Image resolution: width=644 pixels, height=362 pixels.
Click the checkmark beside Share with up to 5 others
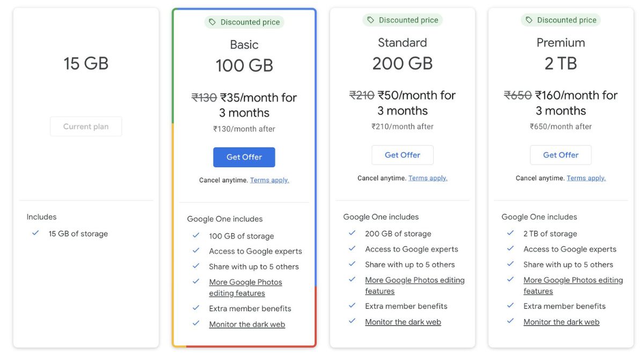coord(195,267)
